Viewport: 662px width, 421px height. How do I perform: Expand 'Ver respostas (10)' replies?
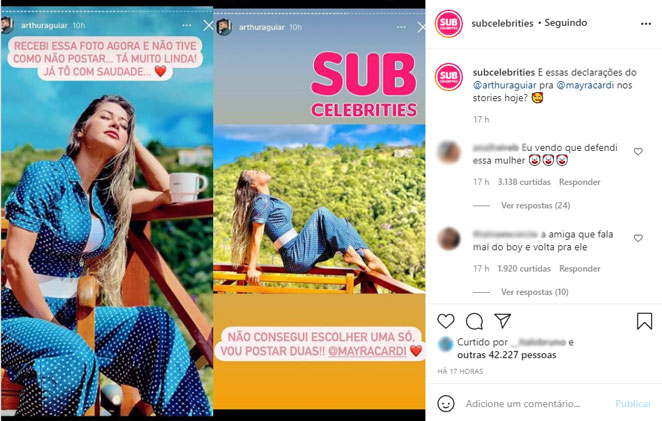pos(534,292)
